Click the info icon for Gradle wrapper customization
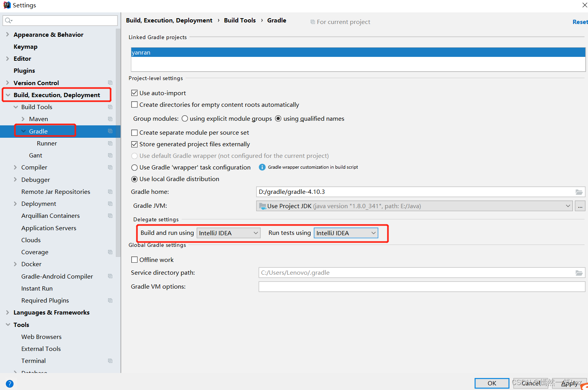 click(262, 167)
